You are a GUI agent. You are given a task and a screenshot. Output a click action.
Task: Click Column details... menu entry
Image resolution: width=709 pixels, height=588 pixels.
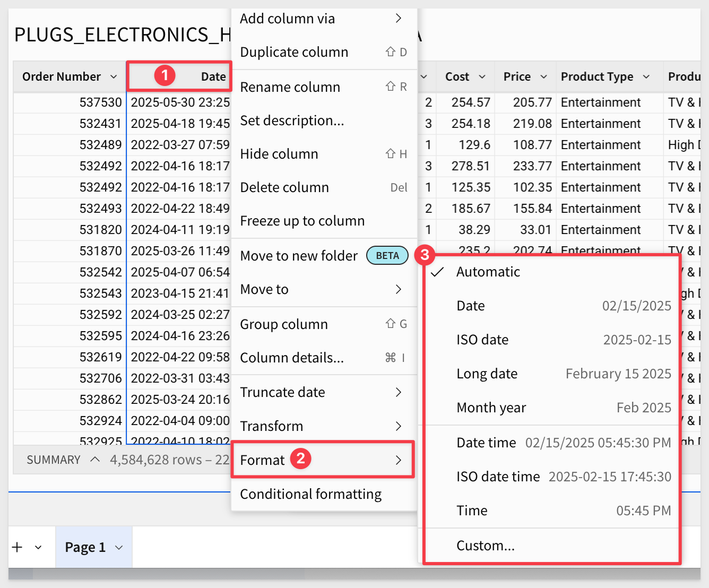(x=292, y=358)
